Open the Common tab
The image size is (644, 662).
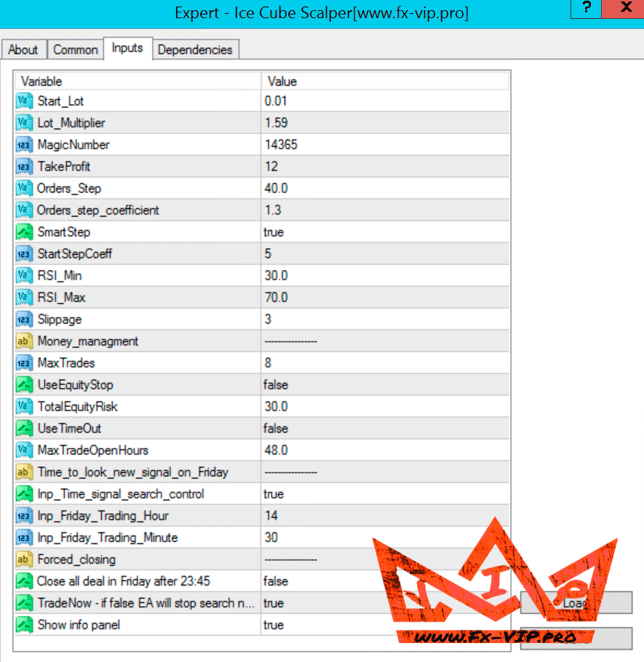pos(76,49)
